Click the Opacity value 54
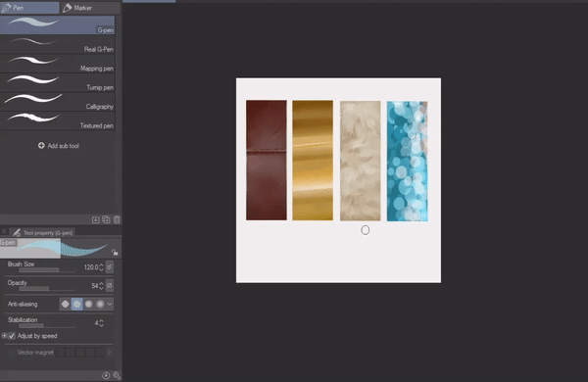Viewport: 588px width, 382px height. pos(95,286)
